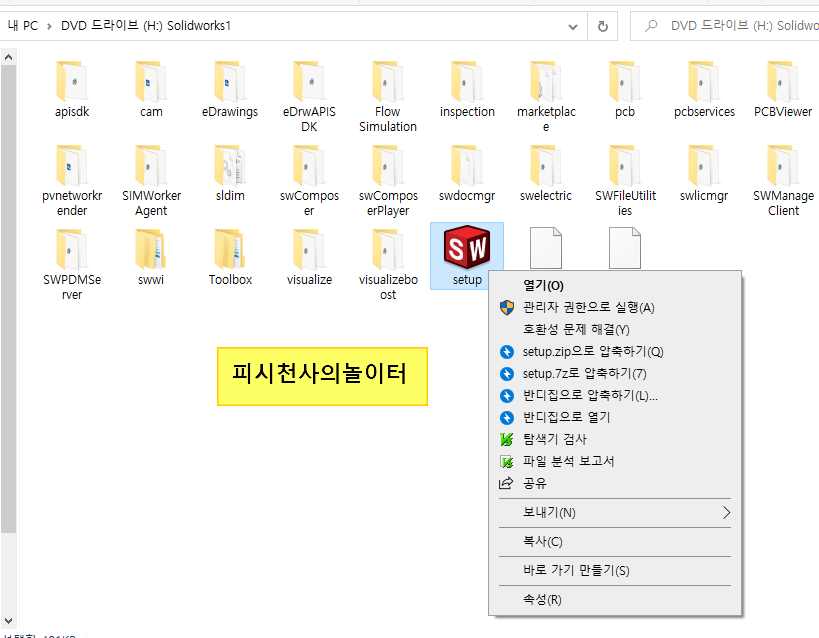Click the folder search input field
Screen dimensions: 819x638
click(x=726, y=26)
